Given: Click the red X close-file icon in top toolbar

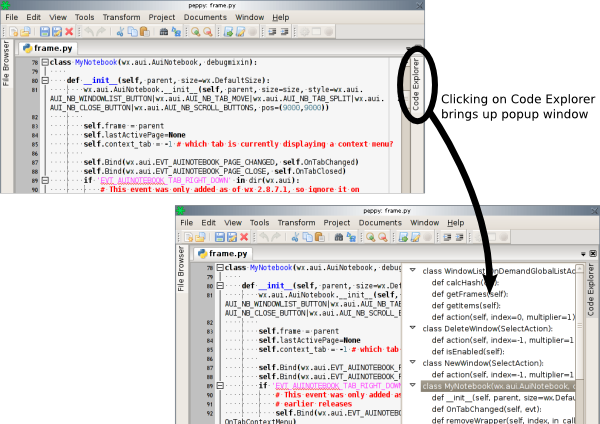Looking at the screenshot, I should coord(67,33).
